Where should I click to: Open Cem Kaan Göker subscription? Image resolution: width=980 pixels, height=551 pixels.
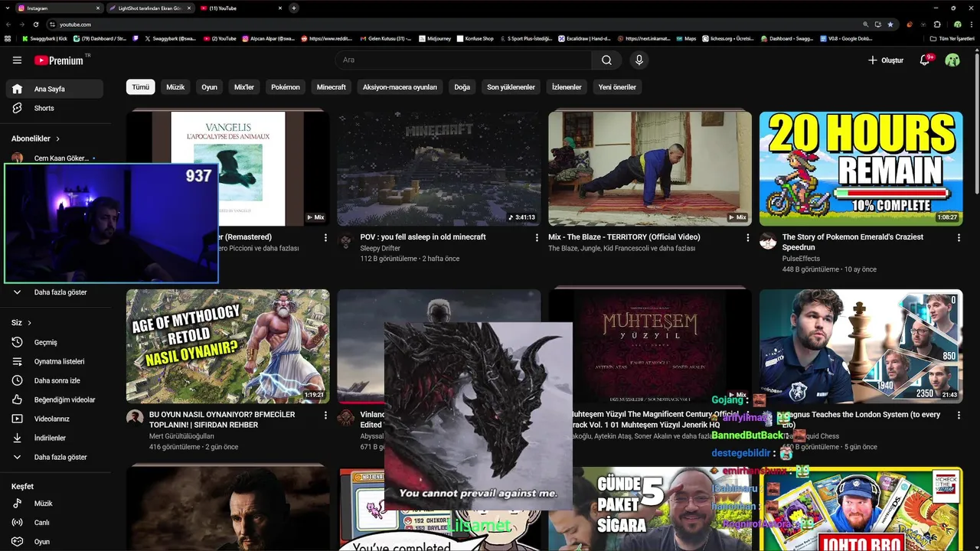[x=54, y=158]
